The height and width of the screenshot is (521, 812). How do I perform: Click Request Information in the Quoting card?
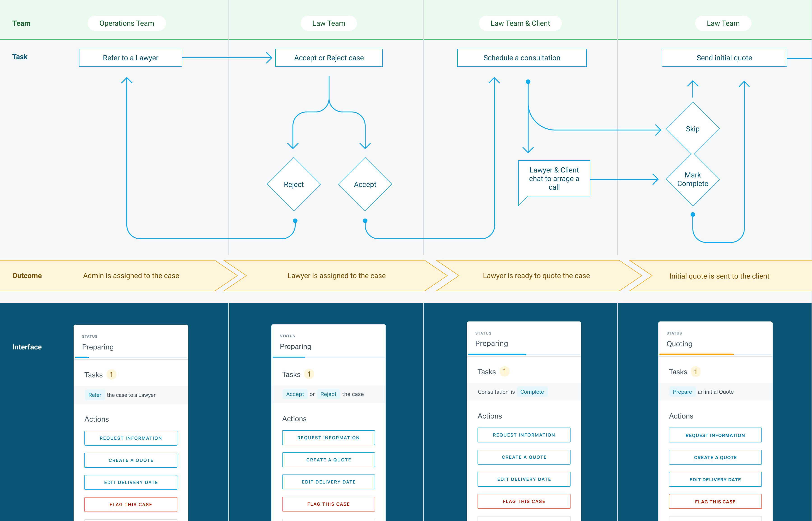click(x=715, y=435)
